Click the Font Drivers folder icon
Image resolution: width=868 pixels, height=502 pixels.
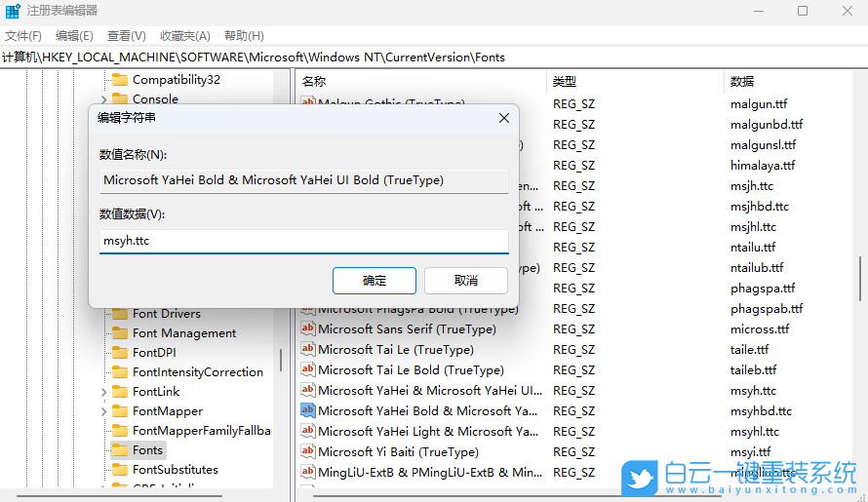pyautogui.click(x=120, y=314)
